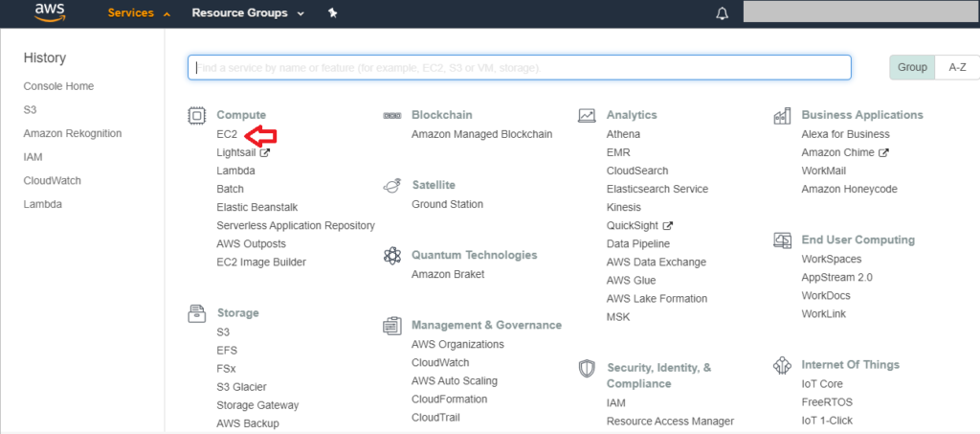Click the Satellite category icon
Viewport: 980px width, 434px height.
click(391, 186)
